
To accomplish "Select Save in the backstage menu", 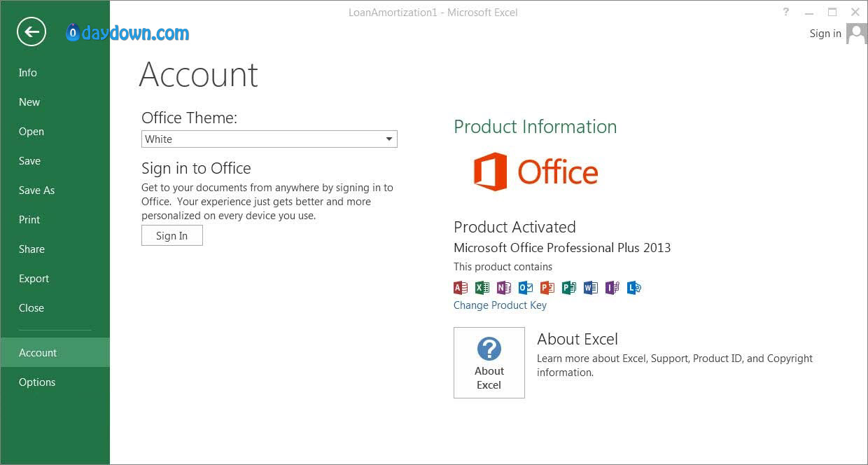I will tap(55, 161).
